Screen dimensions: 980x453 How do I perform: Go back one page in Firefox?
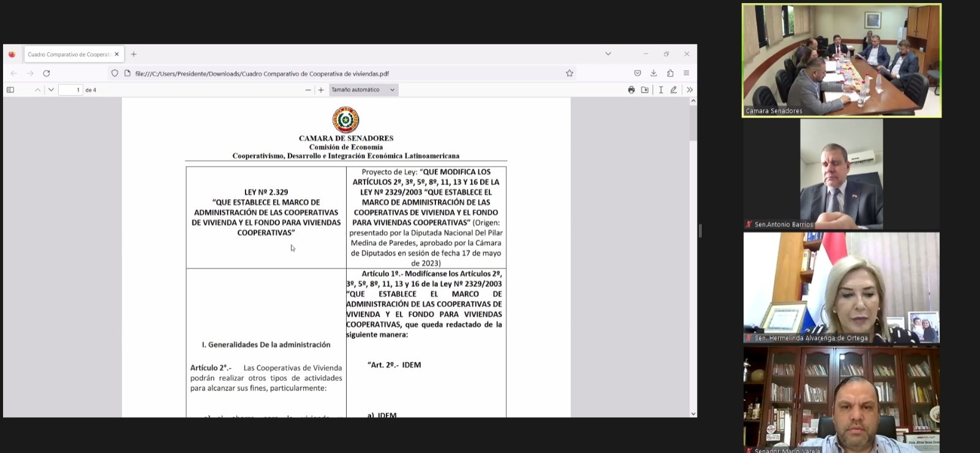[13, 73]
